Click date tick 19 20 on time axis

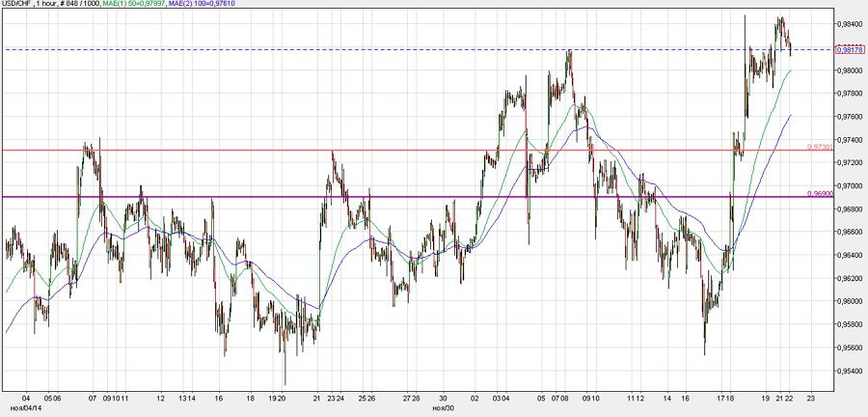click(279, 398)
